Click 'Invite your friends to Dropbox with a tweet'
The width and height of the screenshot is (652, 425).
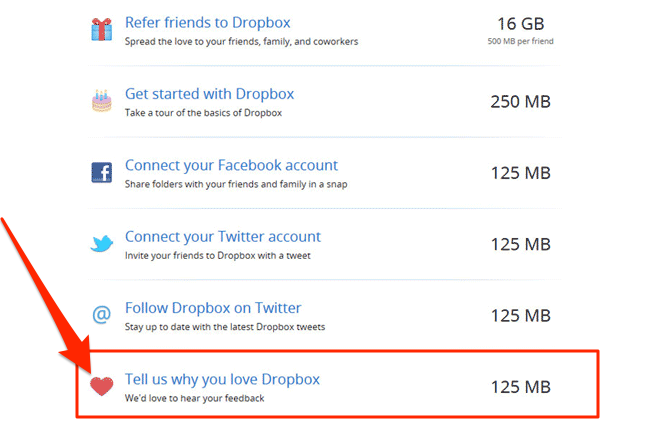pyautogui.click(x=217, y=256)
